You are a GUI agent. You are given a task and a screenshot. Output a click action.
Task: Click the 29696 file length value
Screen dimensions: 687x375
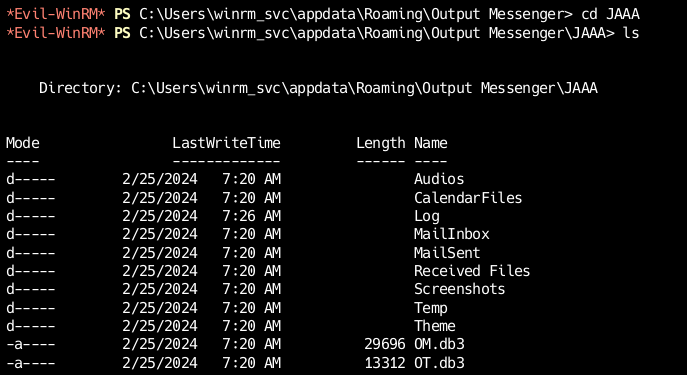coord(385,344)
